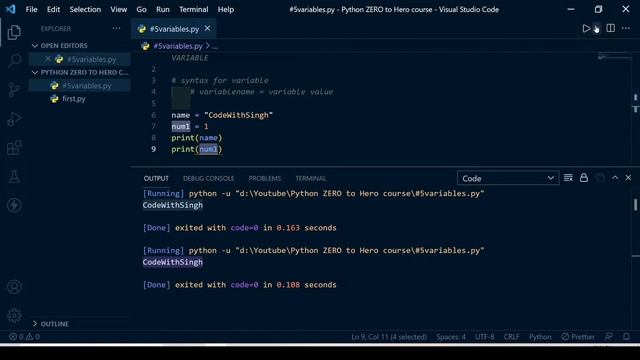Viewport: 640px width, 360px height.
Task: Open the Selection menu
Action: tap(85, 9)
